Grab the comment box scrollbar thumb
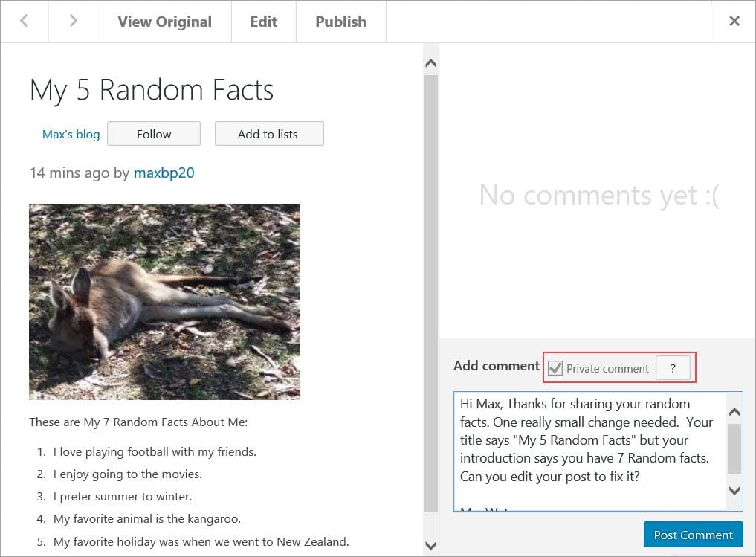756x557 pixels. [x=734, y=448]
